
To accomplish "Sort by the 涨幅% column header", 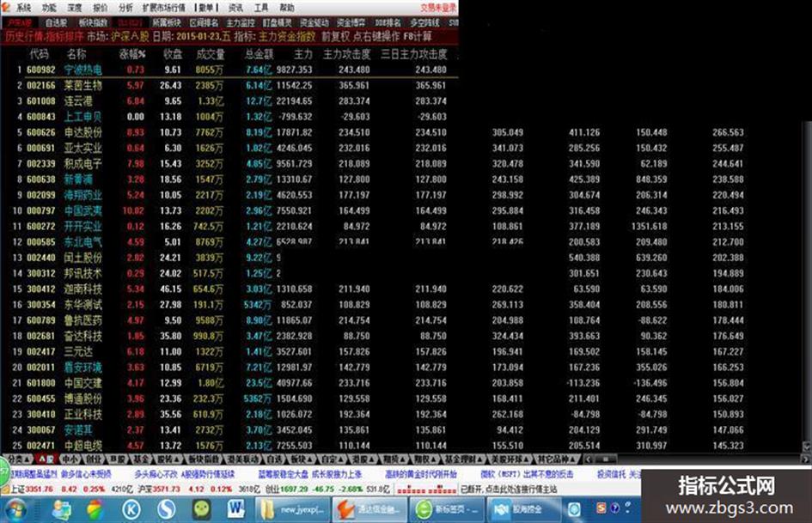I will coord(132,54).
